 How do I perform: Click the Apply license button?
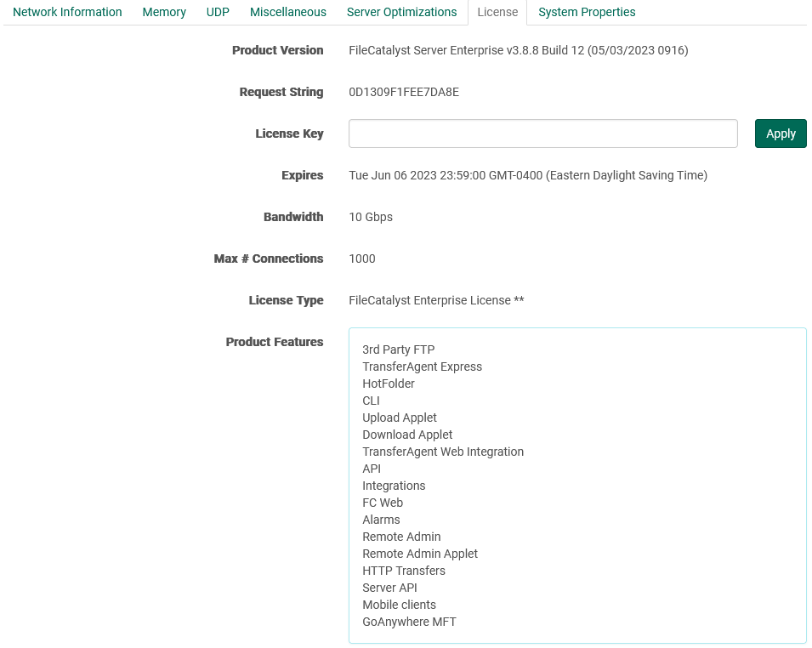pyautogui.click(x=781, y=134)
